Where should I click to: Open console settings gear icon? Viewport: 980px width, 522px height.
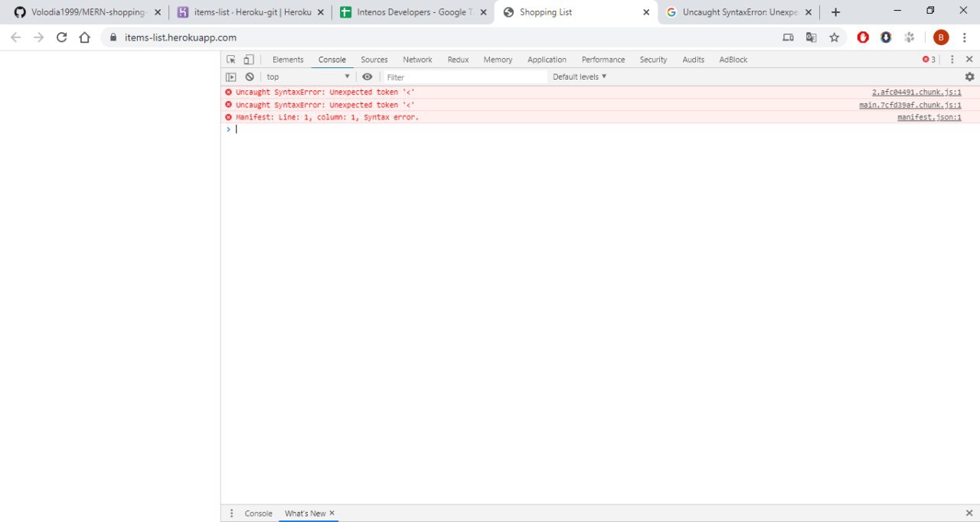coord(969,77)
